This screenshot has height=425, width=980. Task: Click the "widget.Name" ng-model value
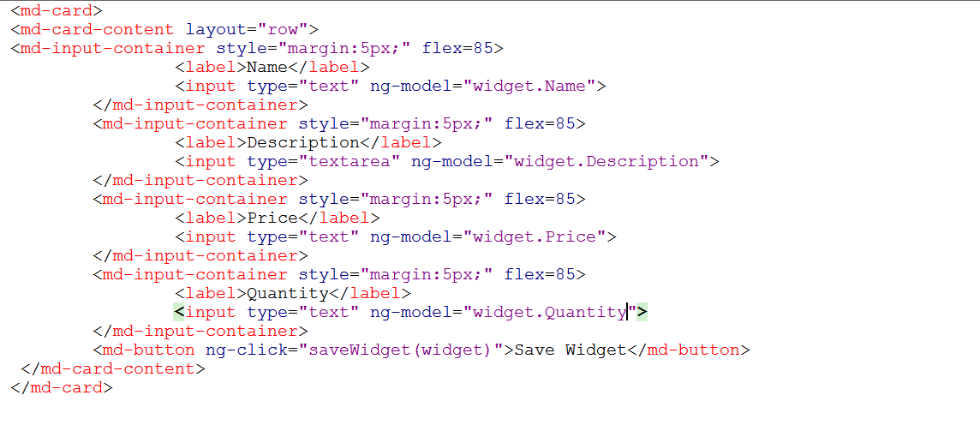click(x=529, y=86)
